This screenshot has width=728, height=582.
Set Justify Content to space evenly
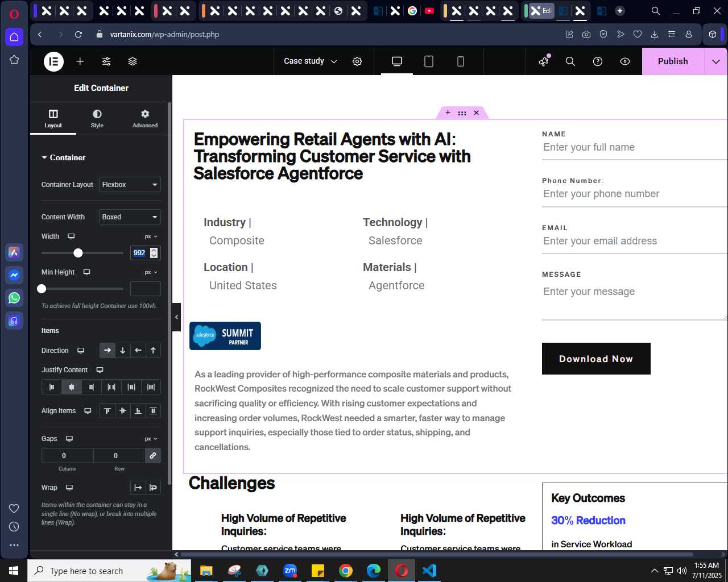point(151,387)
